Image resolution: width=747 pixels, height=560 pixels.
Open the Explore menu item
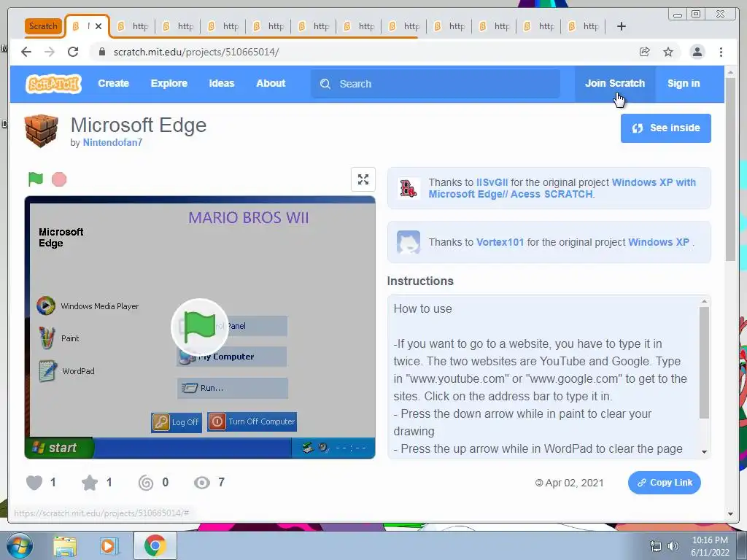point(169,83)
